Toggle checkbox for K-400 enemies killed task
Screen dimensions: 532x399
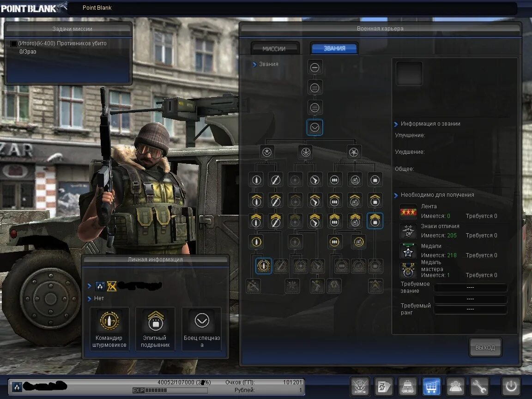[x=13, y=43]
